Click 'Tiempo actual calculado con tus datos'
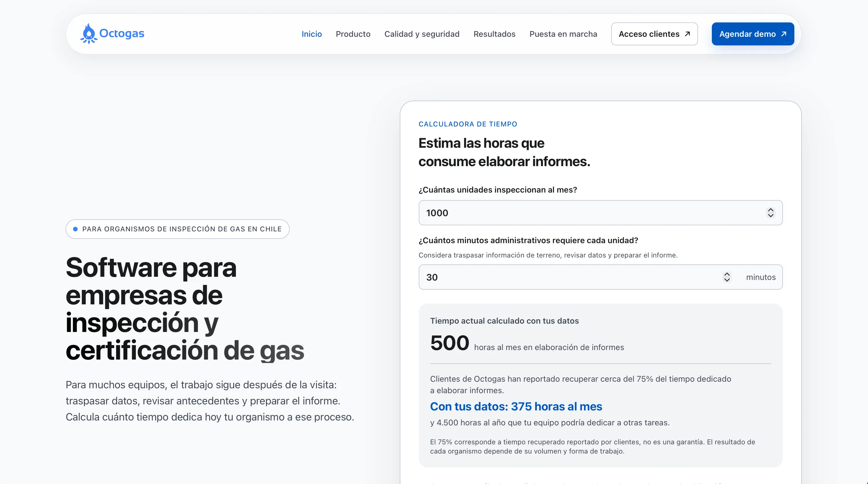 point(504,321)
